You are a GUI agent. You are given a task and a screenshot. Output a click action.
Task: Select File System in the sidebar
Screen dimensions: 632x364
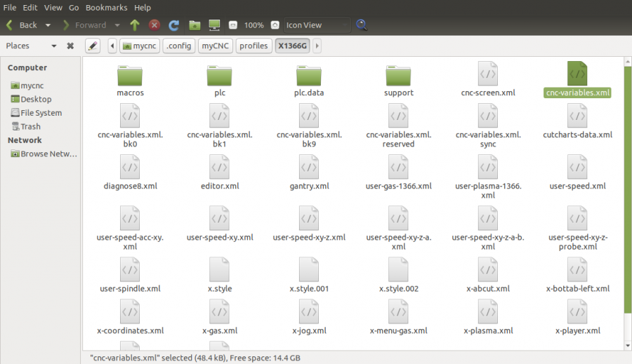point(41,113)
